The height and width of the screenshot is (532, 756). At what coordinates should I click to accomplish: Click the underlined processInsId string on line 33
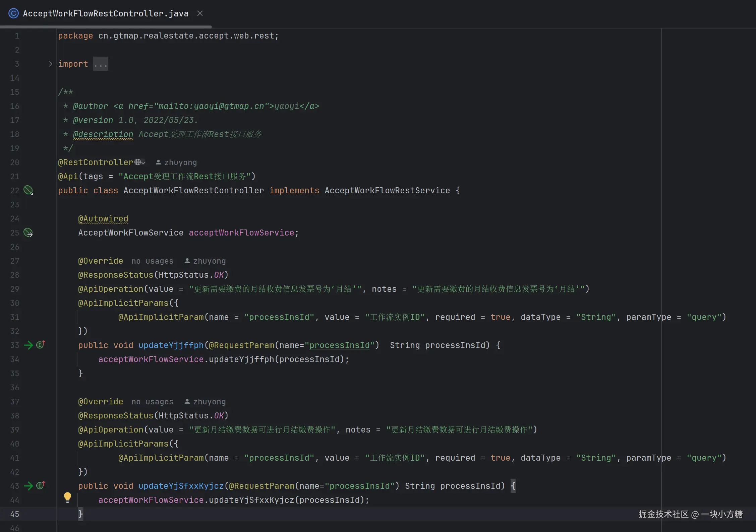pos(339,345)
